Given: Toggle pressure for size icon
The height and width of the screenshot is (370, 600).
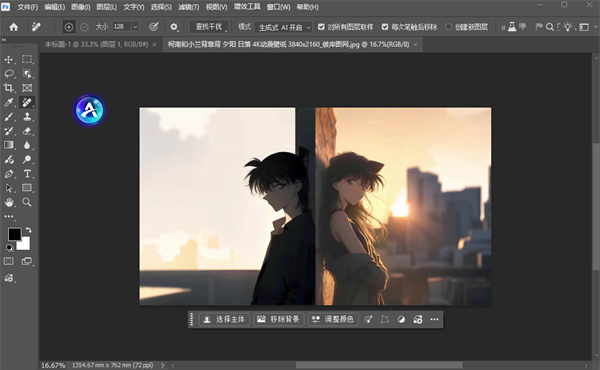Looking at the screenshot, I should click(x=153, y=27).
